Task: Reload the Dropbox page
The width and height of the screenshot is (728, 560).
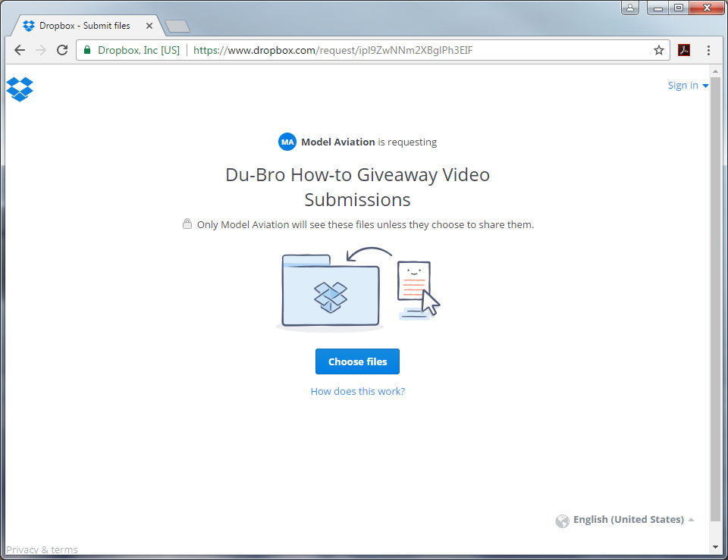Action: point(62,50)
